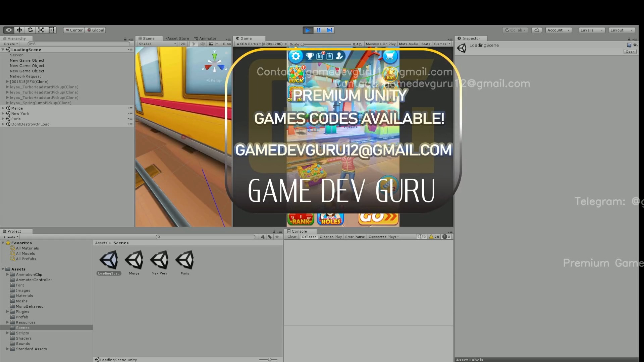The image size is (644, 362).
Task: Pause the game playback
Action: (x=319, y=30)
